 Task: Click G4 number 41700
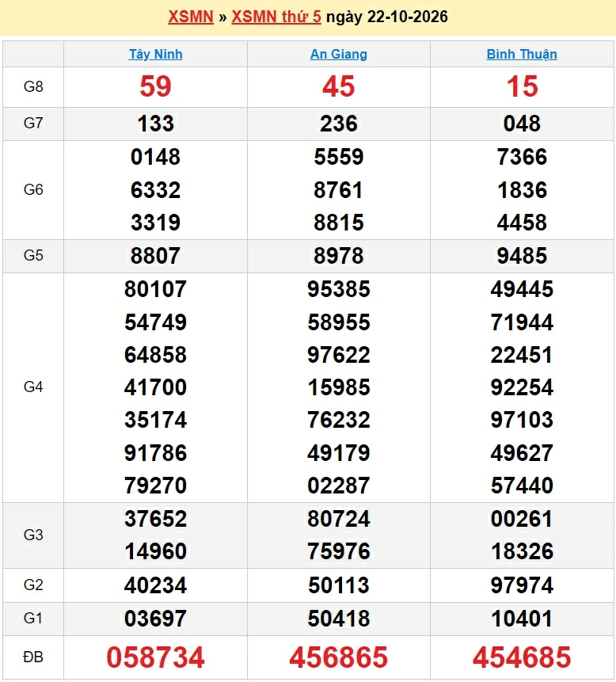(x=156, y=387)
